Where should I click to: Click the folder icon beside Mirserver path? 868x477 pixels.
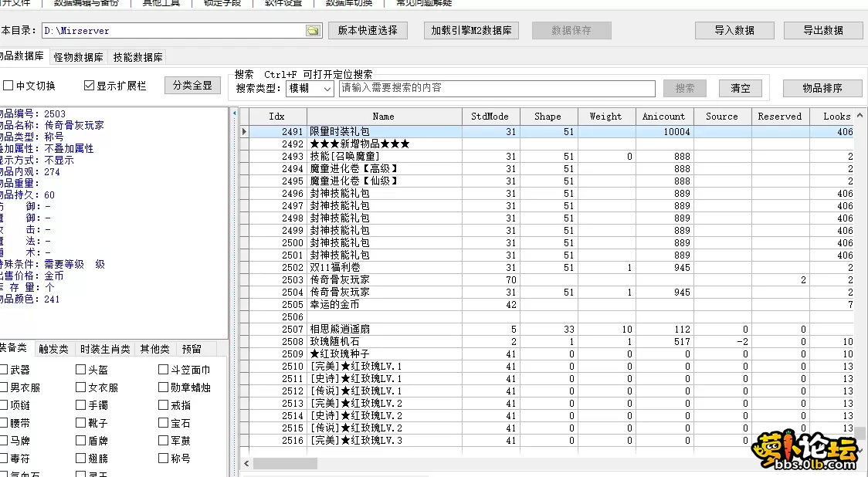click(x=312, y=31)
